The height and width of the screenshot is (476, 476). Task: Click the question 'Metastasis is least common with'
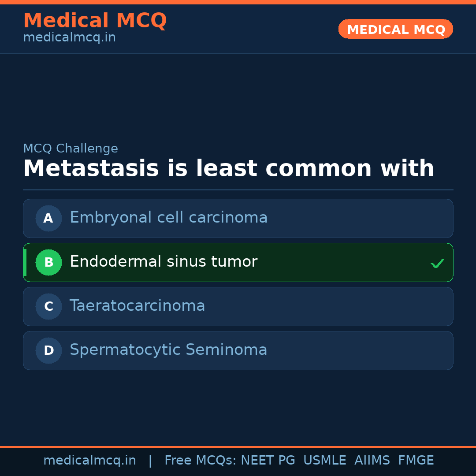pyautogui.click(x=228, y=169)
